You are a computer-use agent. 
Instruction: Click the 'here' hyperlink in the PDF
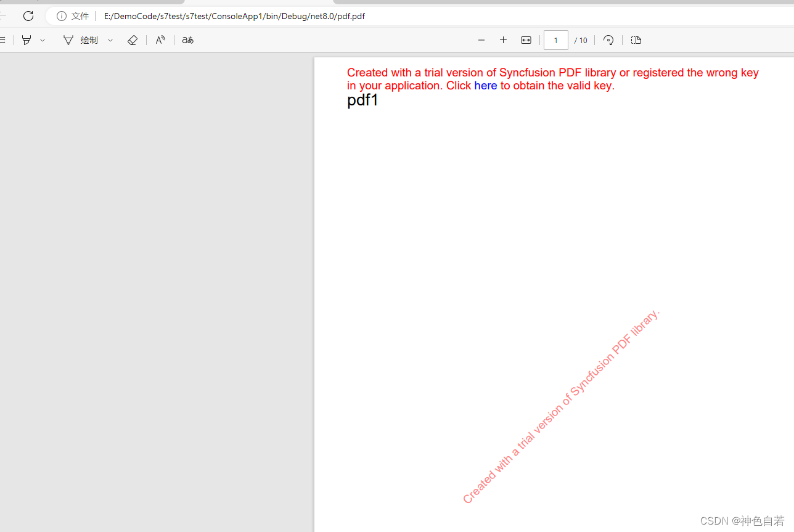(486, 86)
